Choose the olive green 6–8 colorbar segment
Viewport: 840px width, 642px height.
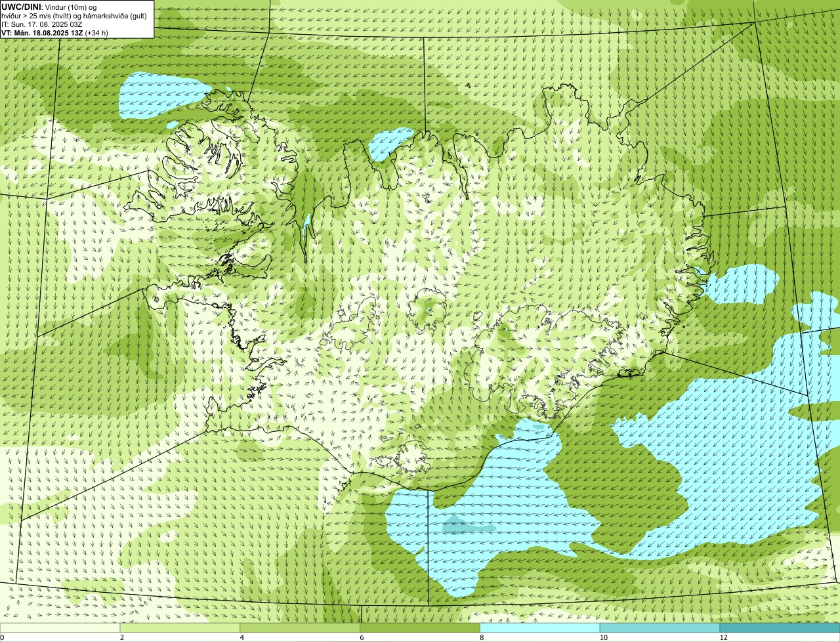(x=420, y=628)
